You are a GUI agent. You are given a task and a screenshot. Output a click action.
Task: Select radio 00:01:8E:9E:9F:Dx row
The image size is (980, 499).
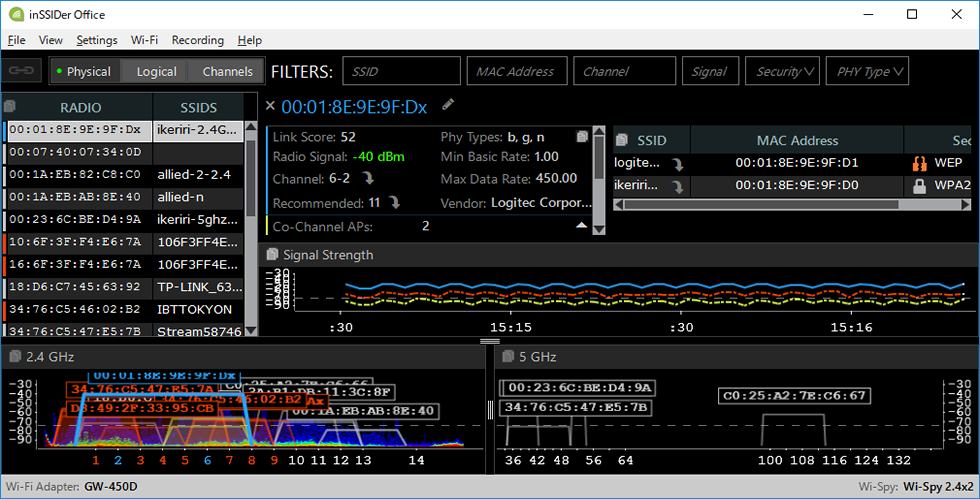coord(122,130)
